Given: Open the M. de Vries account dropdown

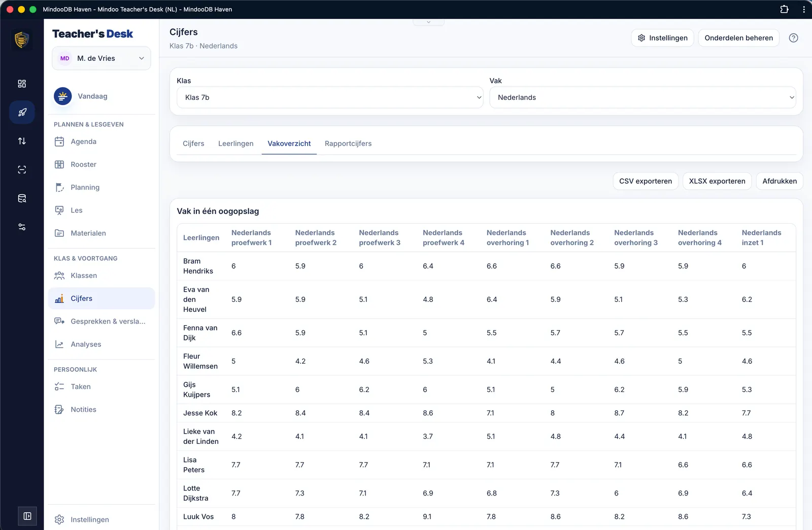Looking at the screenshot, I should click(101, 58).
